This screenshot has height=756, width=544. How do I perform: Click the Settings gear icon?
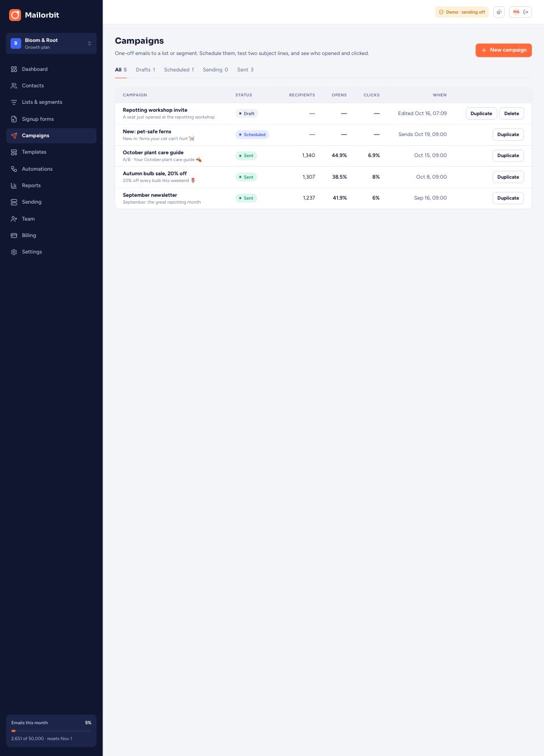click(x=14, y=252)
